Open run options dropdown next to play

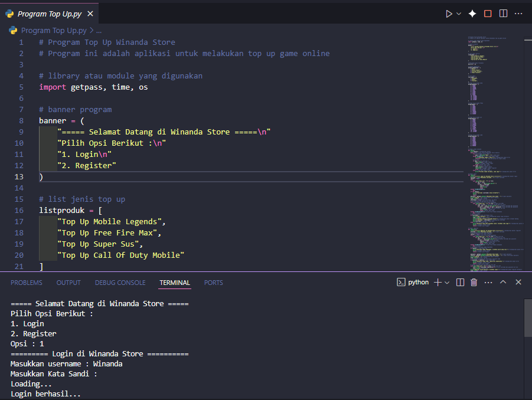[459, 14]
